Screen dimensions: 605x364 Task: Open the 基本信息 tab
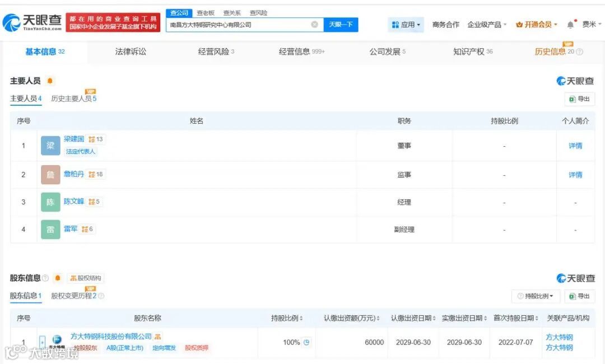(45, 52)
